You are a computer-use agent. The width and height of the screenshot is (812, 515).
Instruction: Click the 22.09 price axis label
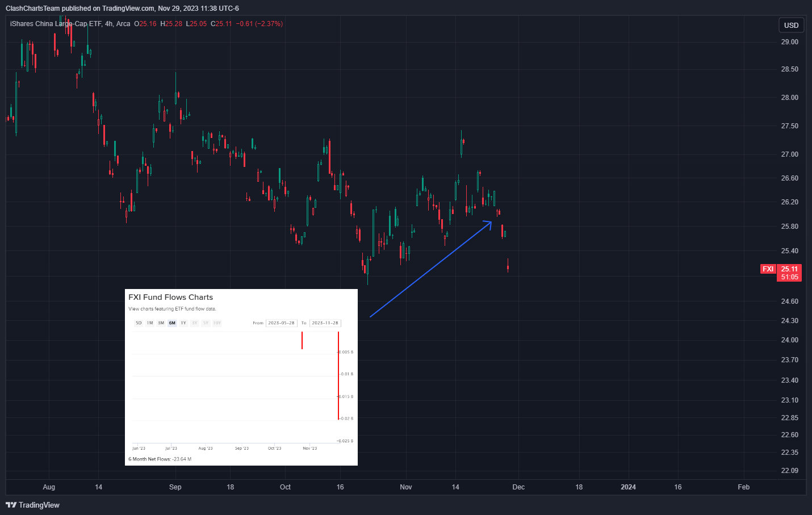tap(789, 471)
